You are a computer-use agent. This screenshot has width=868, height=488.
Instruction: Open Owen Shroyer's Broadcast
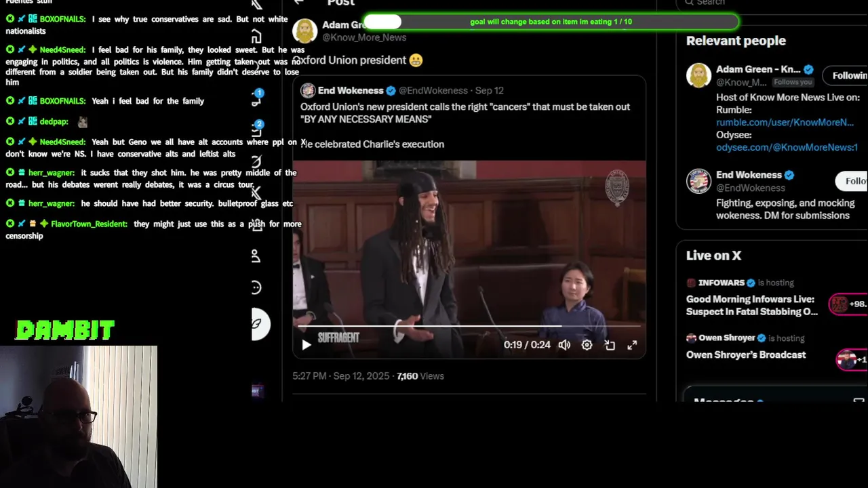tap(746, 354)
